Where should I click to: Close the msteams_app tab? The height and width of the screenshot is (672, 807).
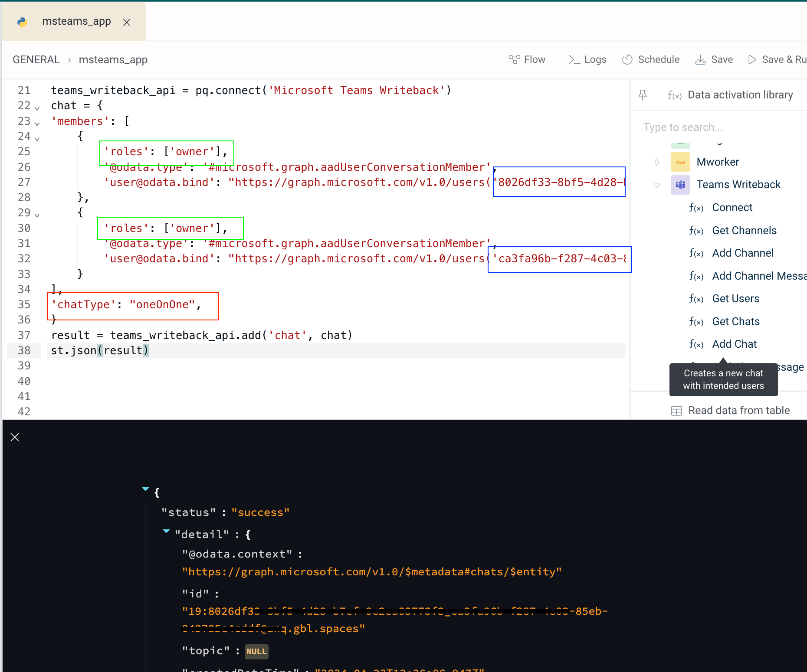click(x=127, y=22)
